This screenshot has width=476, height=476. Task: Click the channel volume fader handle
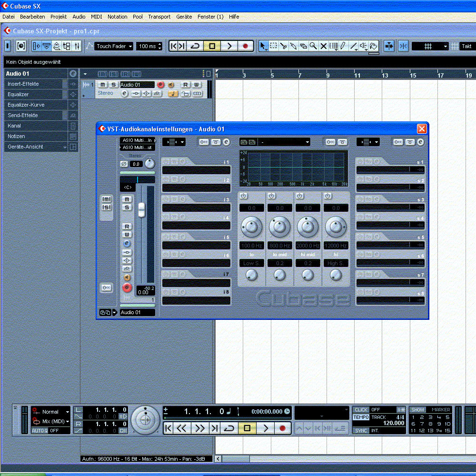point(141,210)
